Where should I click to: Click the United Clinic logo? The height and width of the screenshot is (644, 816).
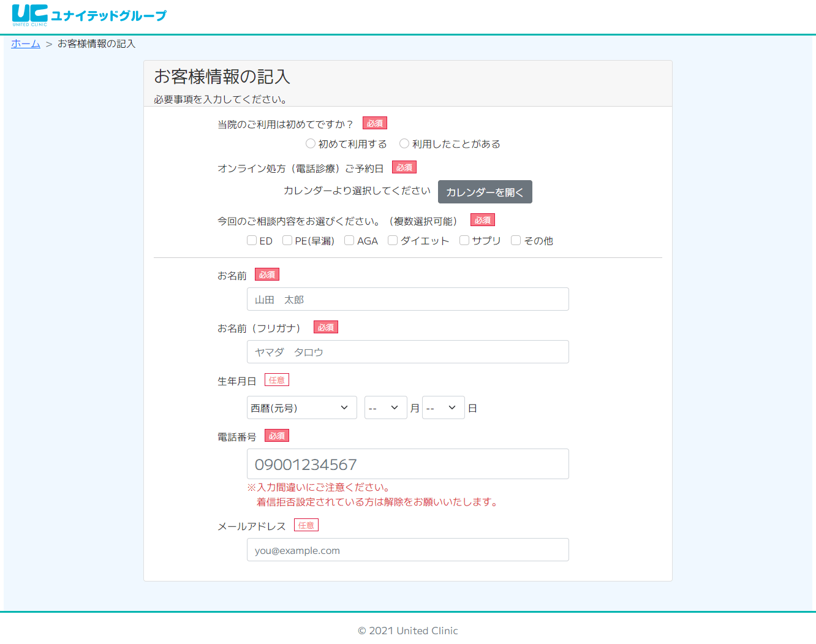(x=89, y=15)
